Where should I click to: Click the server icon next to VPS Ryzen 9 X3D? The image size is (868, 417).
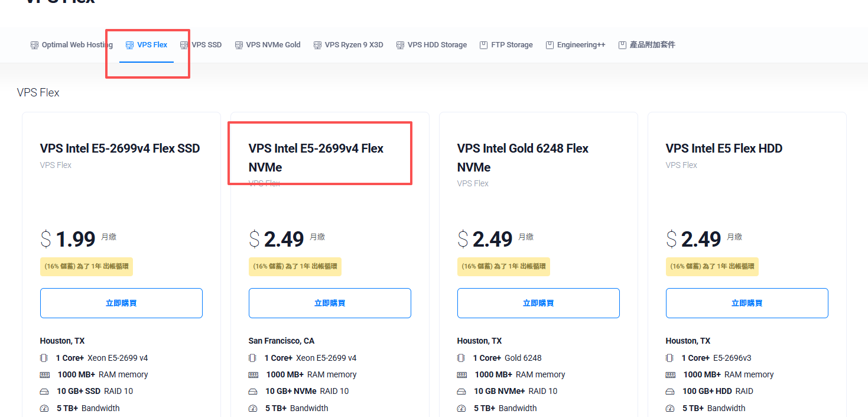click(x=316, y=44)
